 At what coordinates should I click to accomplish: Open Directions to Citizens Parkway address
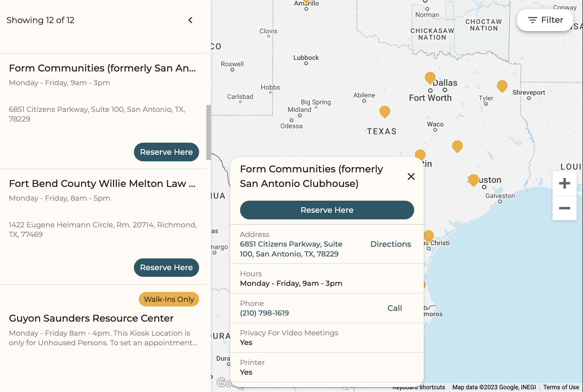coord(391,244)
